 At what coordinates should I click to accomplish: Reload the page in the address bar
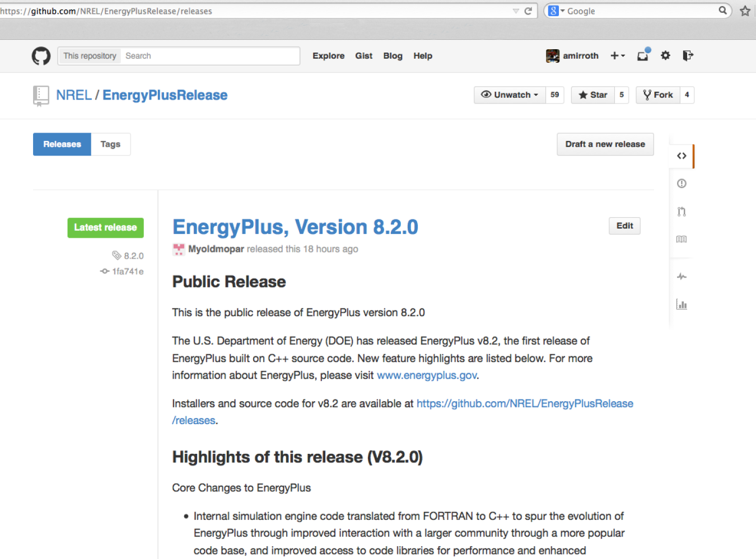coord(528,11)
